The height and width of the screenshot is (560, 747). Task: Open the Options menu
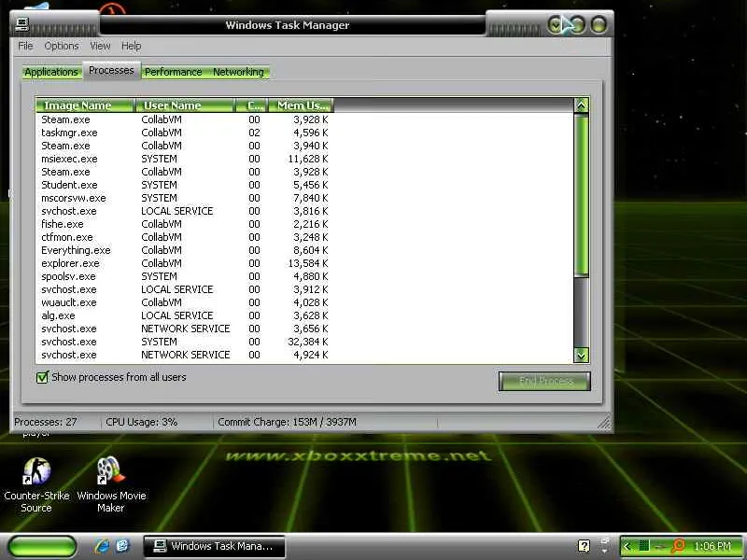coord(62,46)
